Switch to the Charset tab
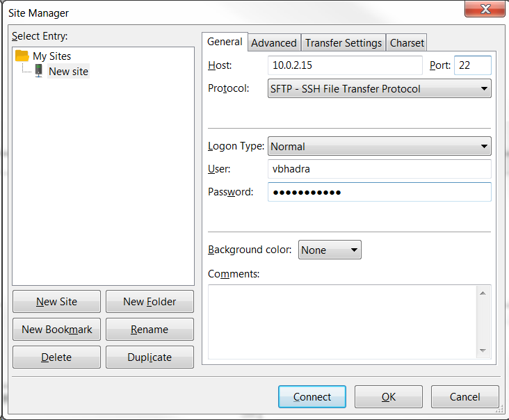Screen dimensions: 509x420 (x=407, y=42)
